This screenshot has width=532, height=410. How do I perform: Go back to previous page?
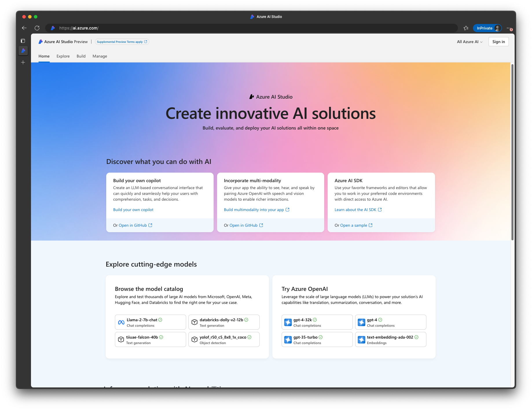[x=24, y=28]
